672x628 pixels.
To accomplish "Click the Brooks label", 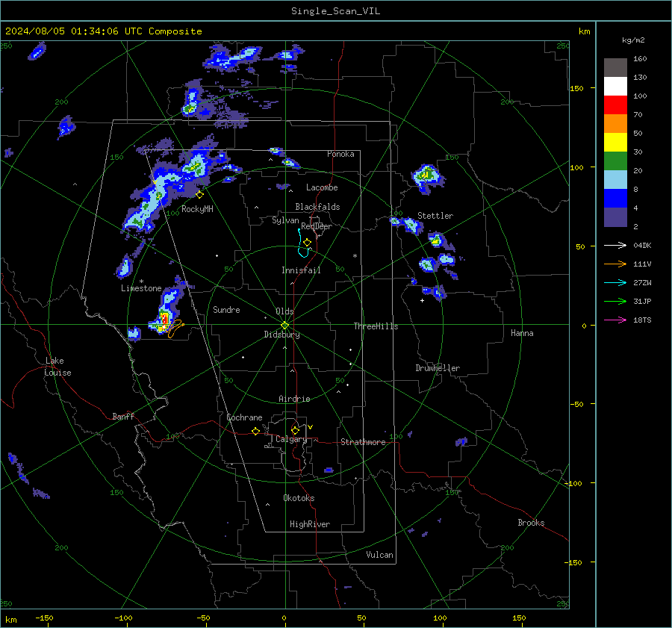I will [x=531, y=523].
